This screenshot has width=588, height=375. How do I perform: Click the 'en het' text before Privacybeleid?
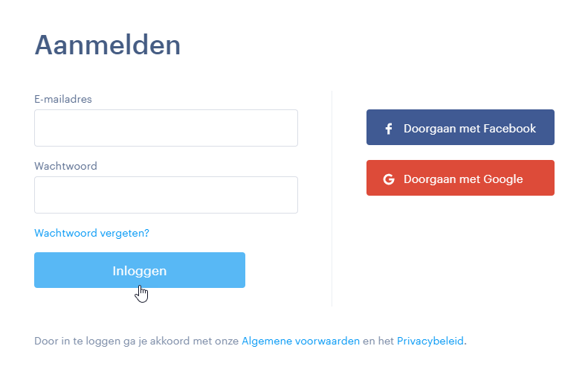(378, 341)
